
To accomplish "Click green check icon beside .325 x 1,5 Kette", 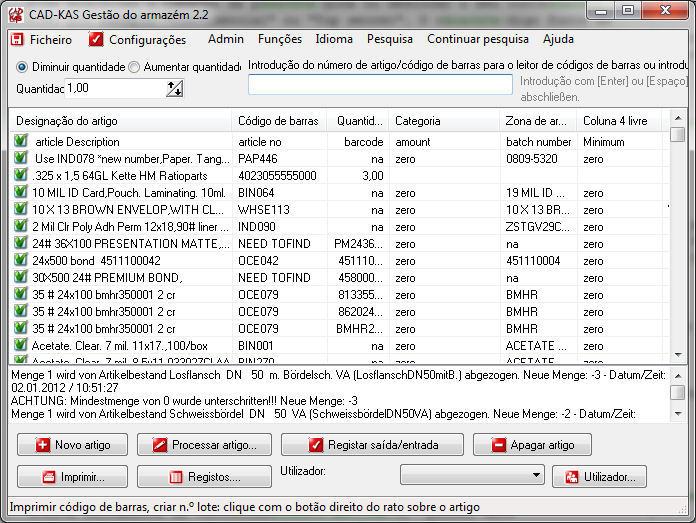I will click(x=20, y=175).
